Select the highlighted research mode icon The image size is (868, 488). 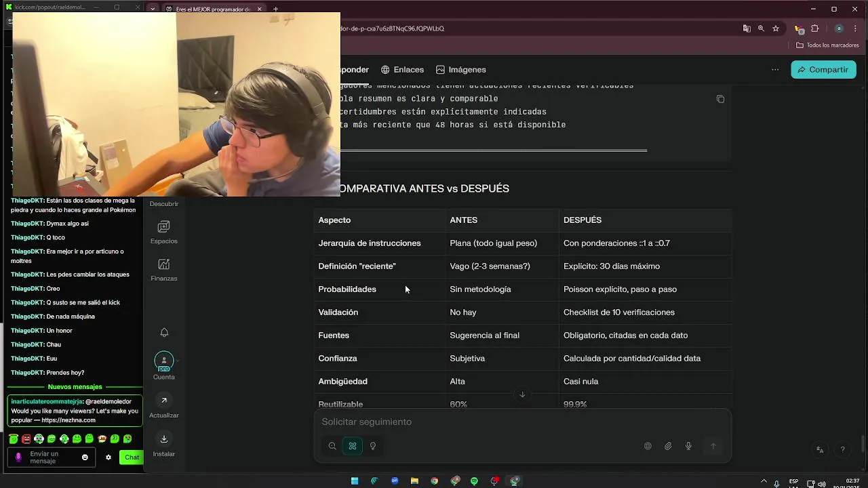[352, 446]
